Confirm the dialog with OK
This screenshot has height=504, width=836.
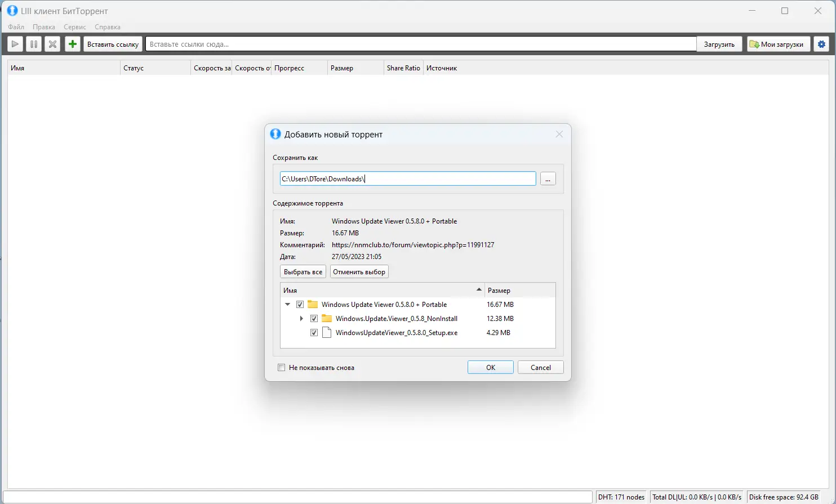(491, 367)
